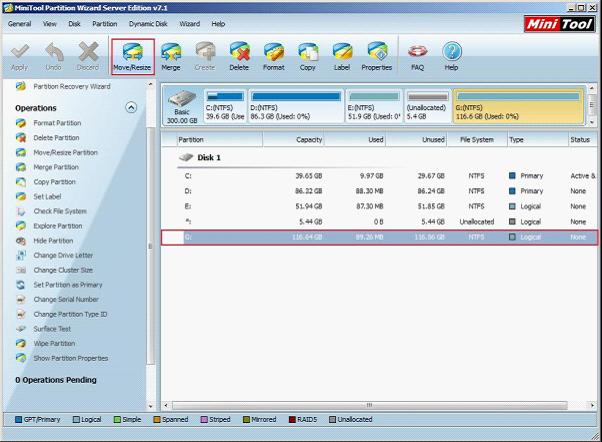Click the Change Partition Type ID icon
602x442 pixels.
point(21,314)
